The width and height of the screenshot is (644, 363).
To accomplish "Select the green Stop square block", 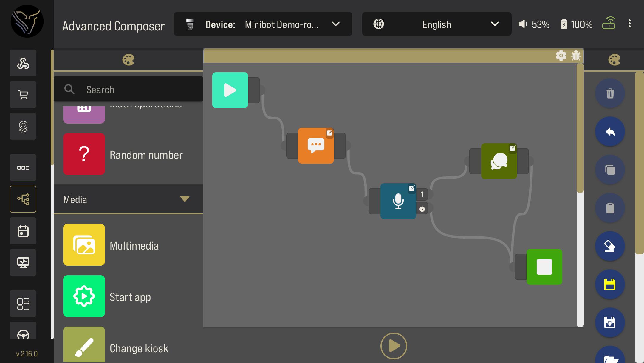I will (x=544, y=267).
